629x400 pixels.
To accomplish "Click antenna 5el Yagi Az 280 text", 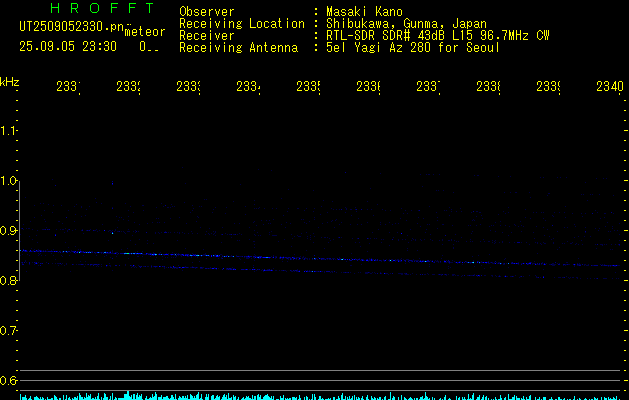I will [413, 48].
